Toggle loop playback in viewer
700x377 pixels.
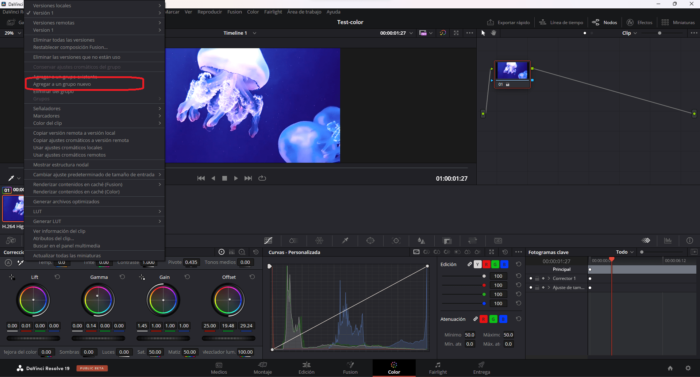(262, 178)
